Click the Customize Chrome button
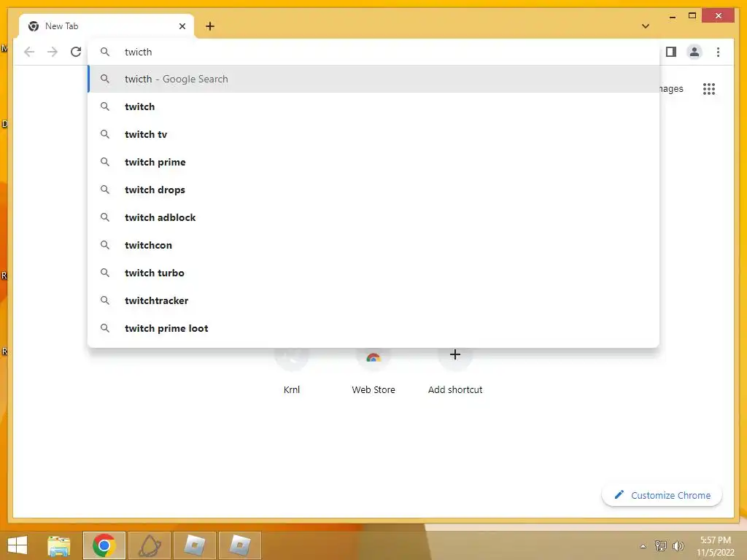This screenshot has width=747, height=560. click(x=662, y=495)
